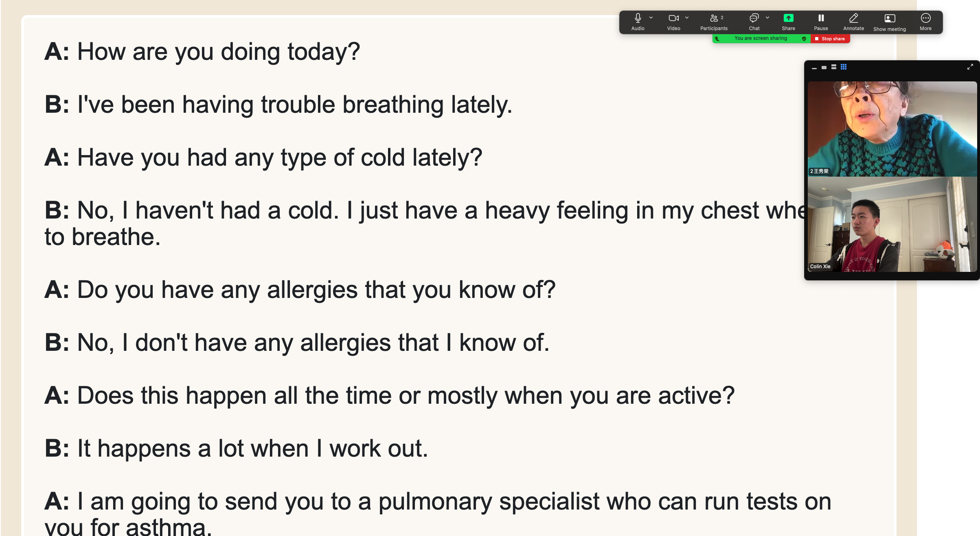Open the Video options chevron
980x536 pixels.
point(687,18)
